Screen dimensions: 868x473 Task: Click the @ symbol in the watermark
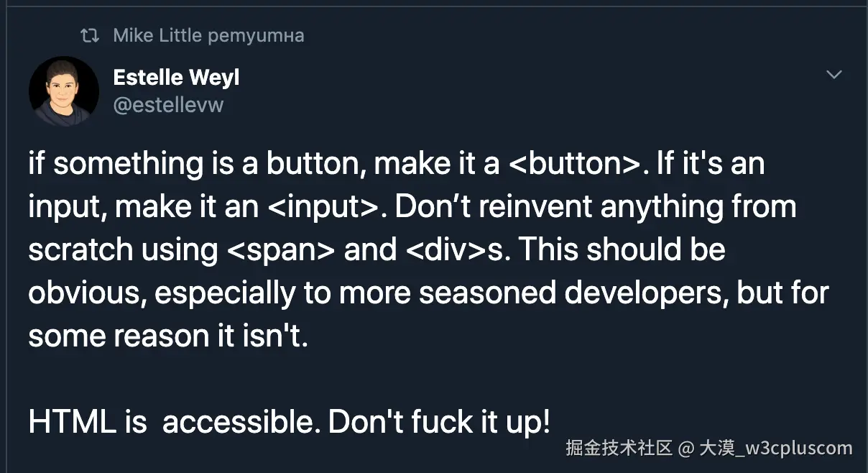point(685,449)
